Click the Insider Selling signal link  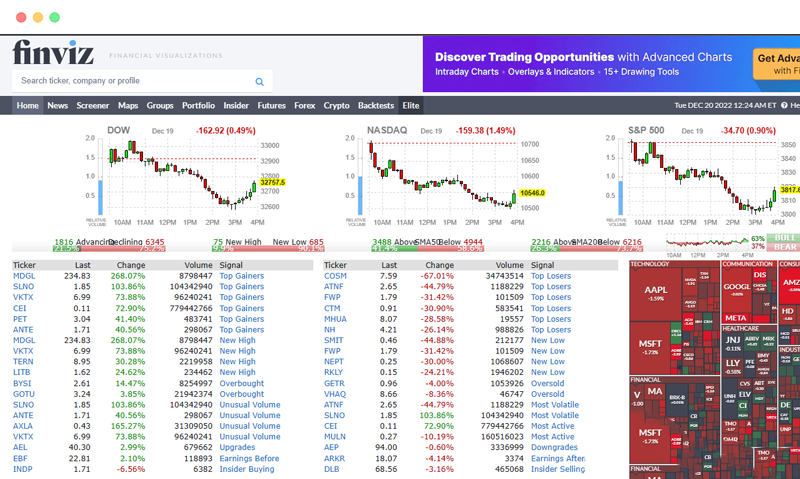pos(558,469)
